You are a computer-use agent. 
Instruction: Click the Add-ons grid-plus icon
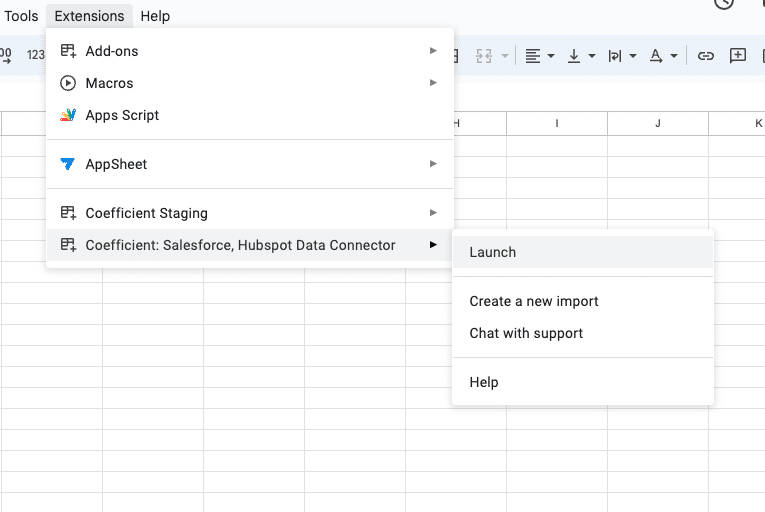click(x=68, y=51)
